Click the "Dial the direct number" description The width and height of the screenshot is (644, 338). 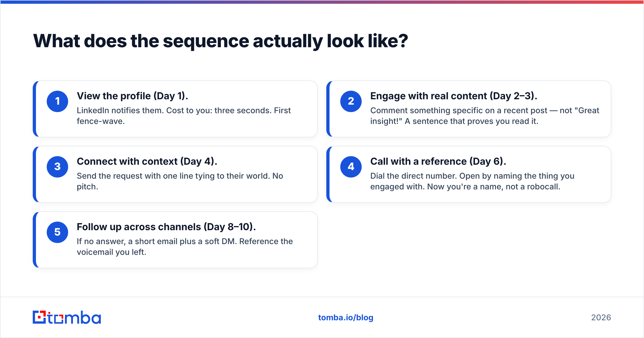(472, 181)
